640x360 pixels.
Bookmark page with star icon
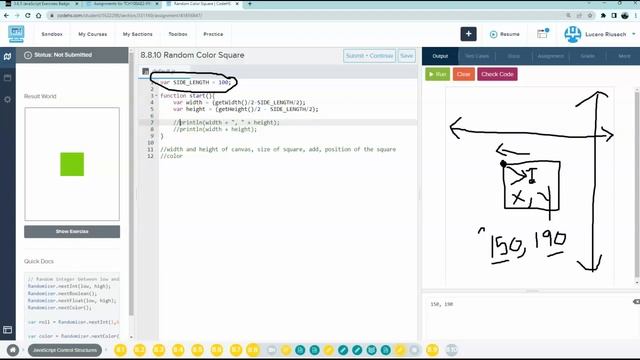coord(590,16)
